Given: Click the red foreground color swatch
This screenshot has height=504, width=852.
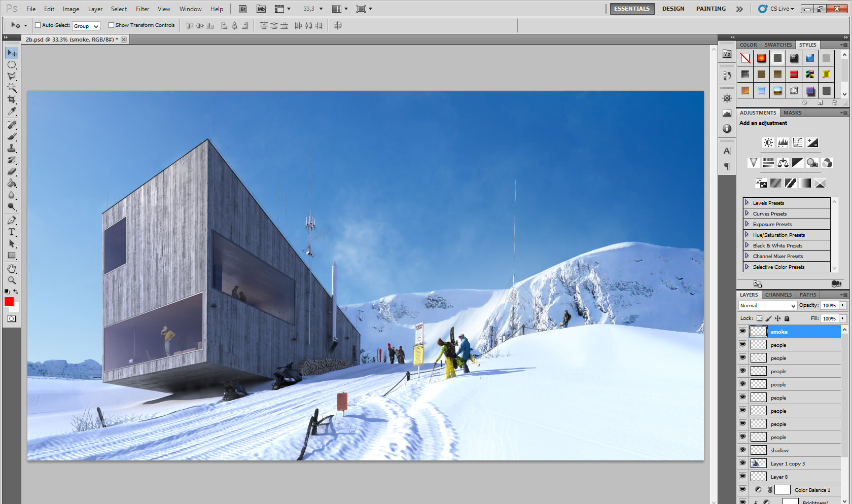Looking at the screenshot, I should (9, 302).
